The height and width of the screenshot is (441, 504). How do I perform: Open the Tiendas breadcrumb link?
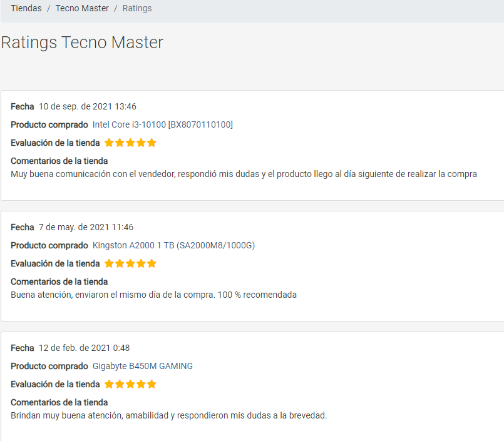click(x=26, y=8)
